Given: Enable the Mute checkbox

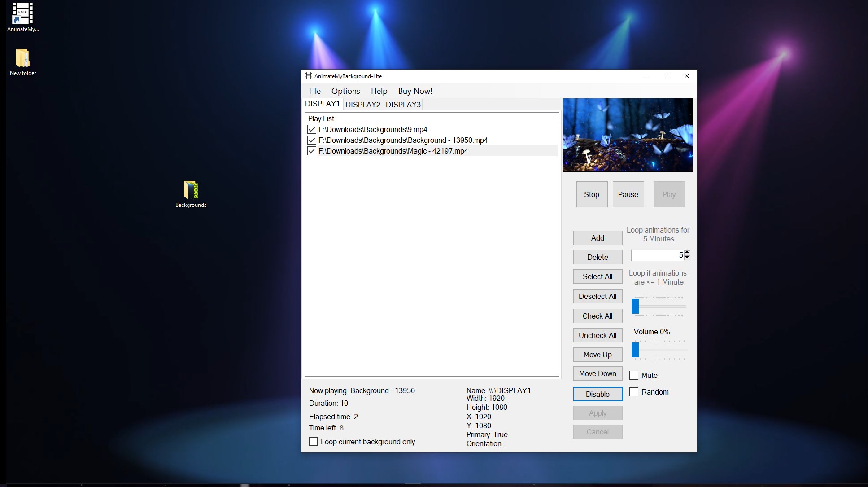Looking at the screenshot, I should coord(634,375).
